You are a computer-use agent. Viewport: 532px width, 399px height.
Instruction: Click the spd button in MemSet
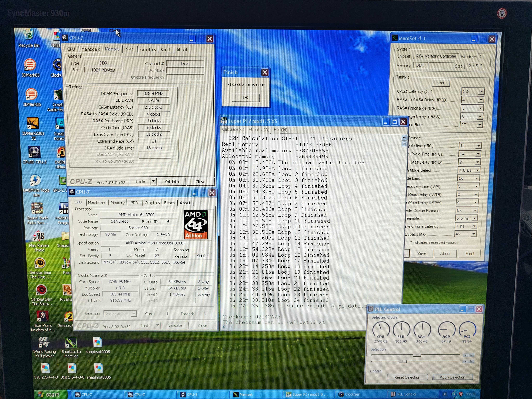tap(441, 83)
